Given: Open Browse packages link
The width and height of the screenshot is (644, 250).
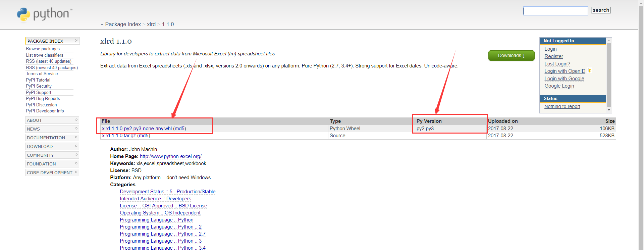Looking at the screenshot, I should click(x=43, y=49).
